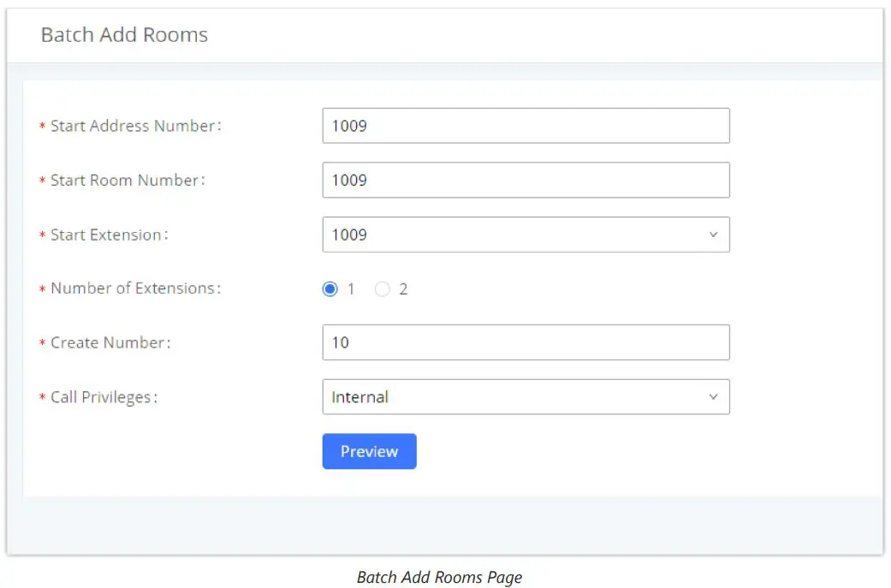Click the Start Extension chevron arrow
The width and height of the screenshot is (891, 588).
(x=713, y=235)
